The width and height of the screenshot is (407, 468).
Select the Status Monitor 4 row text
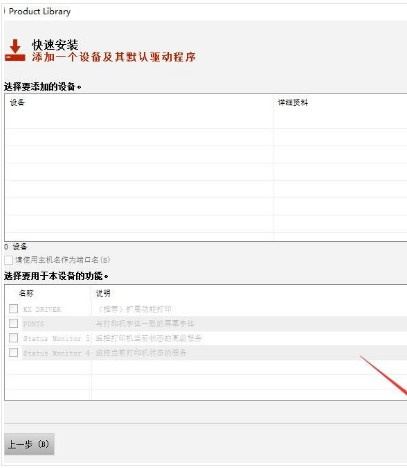[56, 353]
